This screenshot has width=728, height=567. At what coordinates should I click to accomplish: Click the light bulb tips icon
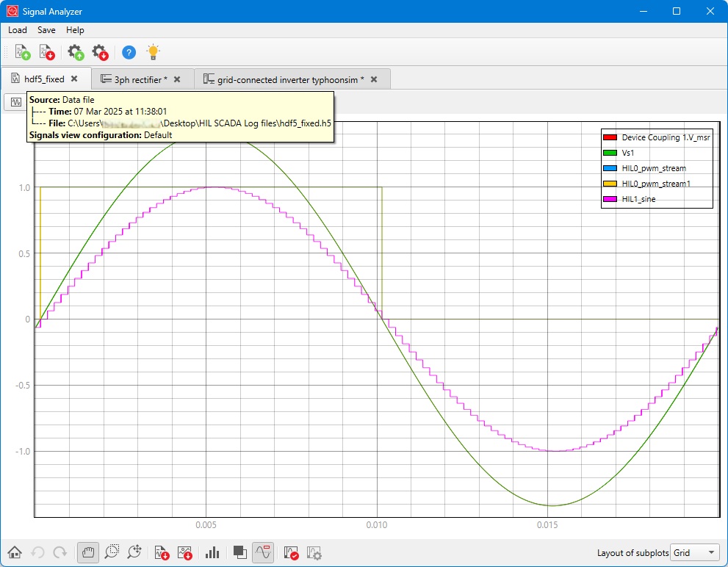pos(153,52)
